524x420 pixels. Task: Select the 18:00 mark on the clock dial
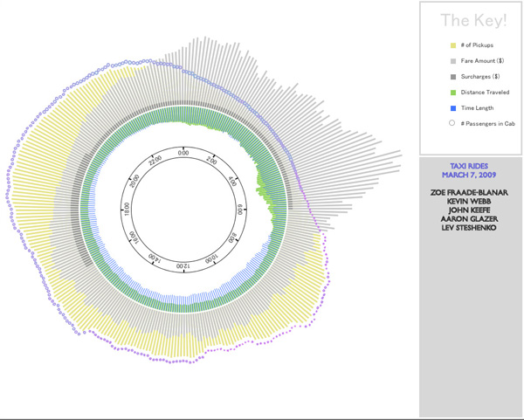pos(126,210)
